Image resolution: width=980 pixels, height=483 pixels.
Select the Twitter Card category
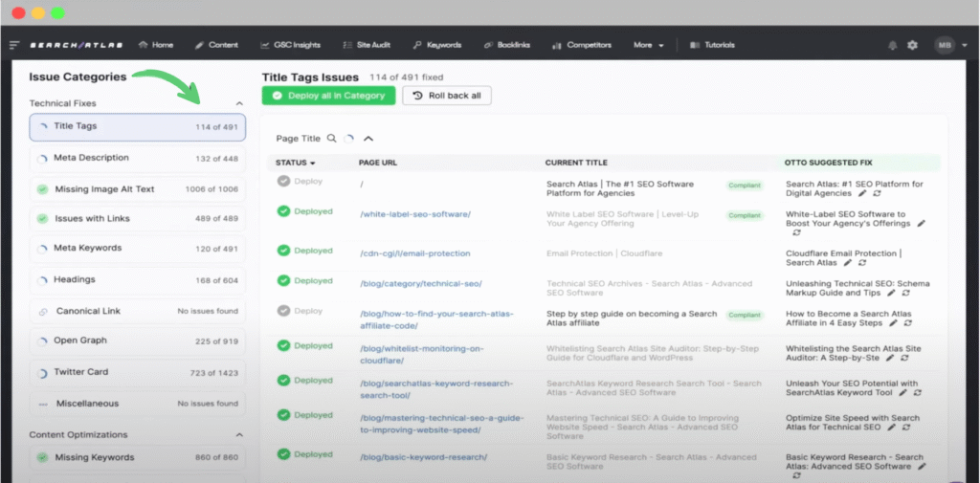coord(138,372)
